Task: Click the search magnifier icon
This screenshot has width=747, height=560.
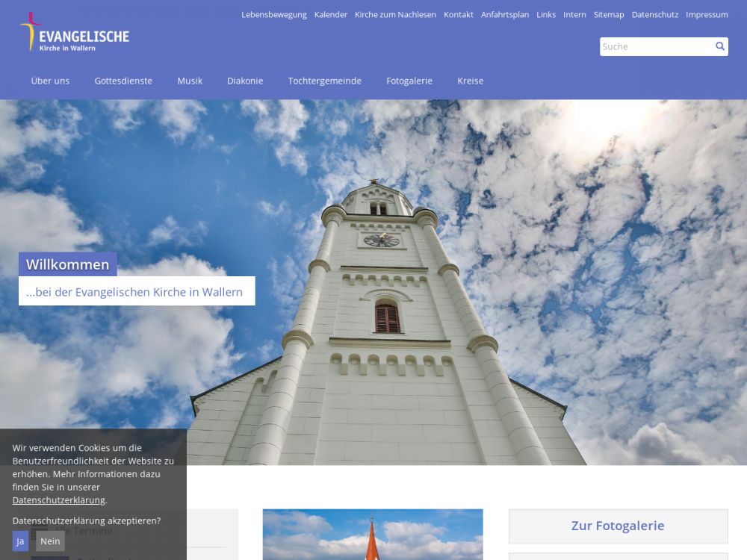Action: click(720, 46)
